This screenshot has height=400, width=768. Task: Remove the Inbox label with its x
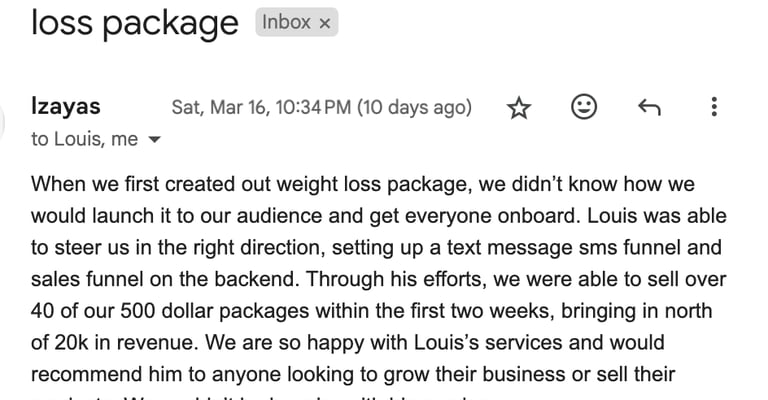coord(324,24)
